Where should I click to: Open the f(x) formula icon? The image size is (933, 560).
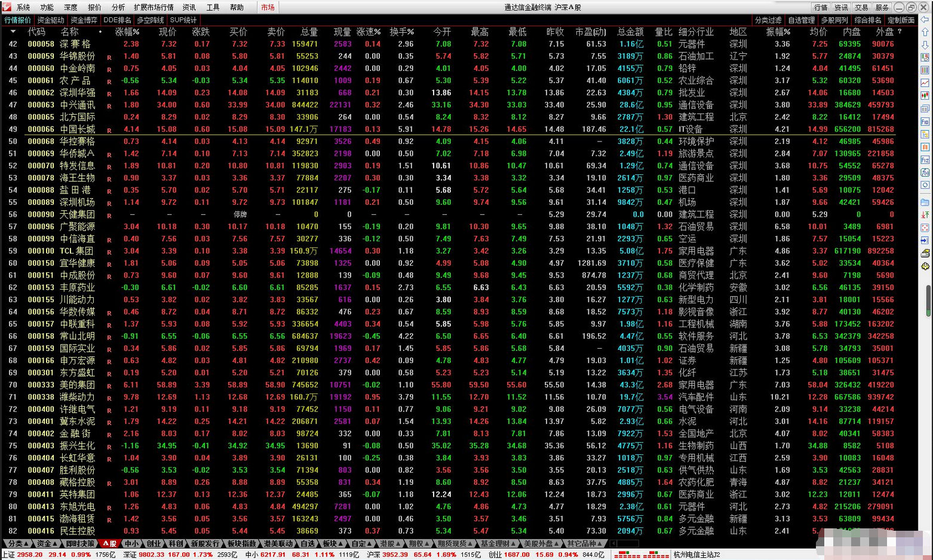(x=925, y=173)
